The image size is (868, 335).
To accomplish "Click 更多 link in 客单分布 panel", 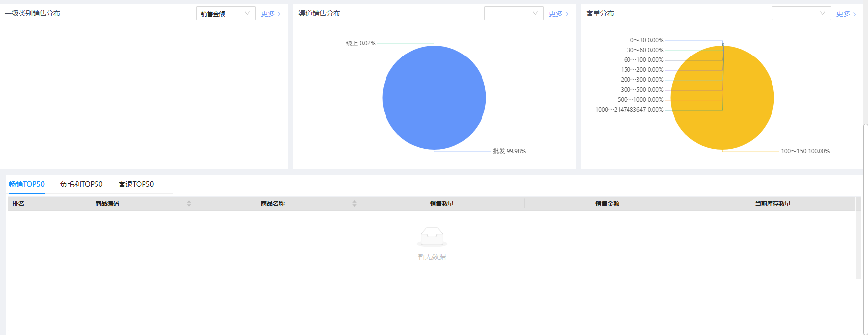I will pyautogui.click(x=846, y=14).
